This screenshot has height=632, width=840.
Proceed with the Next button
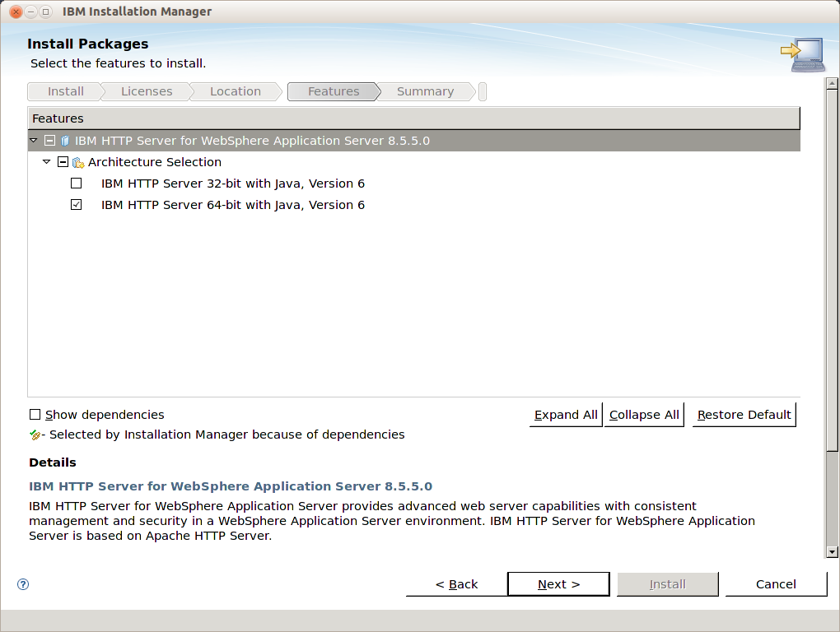tap(558, 584)
